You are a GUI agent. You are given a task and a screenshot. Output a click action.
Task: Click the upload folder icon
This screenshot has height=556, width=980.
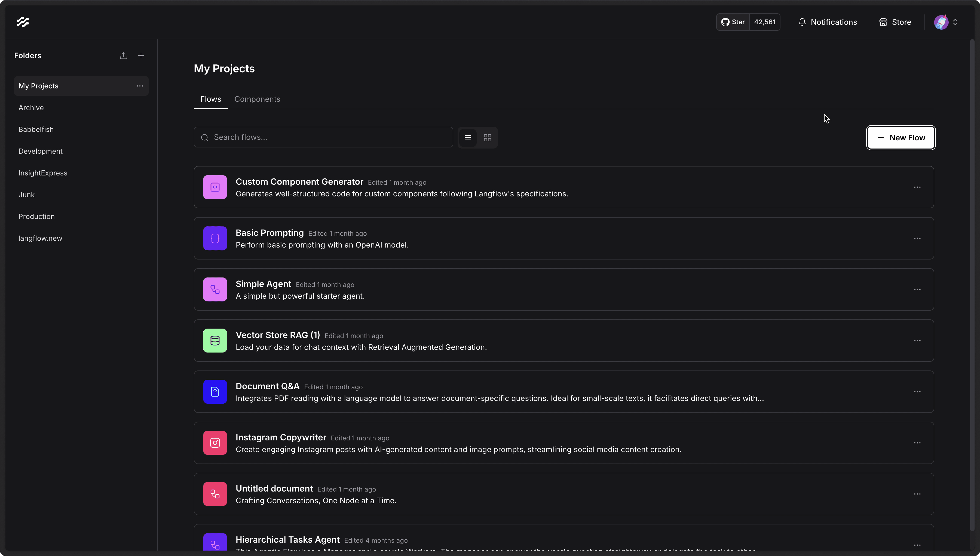point(123,56)
